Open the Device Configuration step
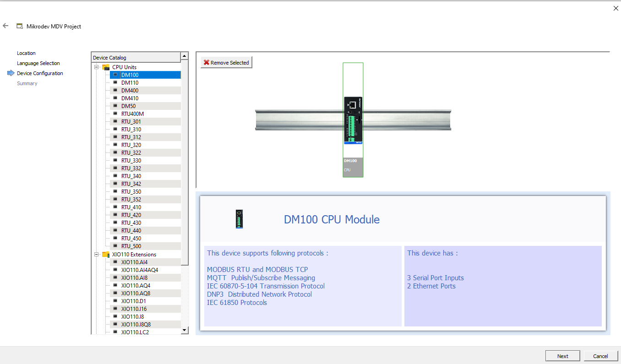This screenshot has height=364, width=621. click(40, 73)
